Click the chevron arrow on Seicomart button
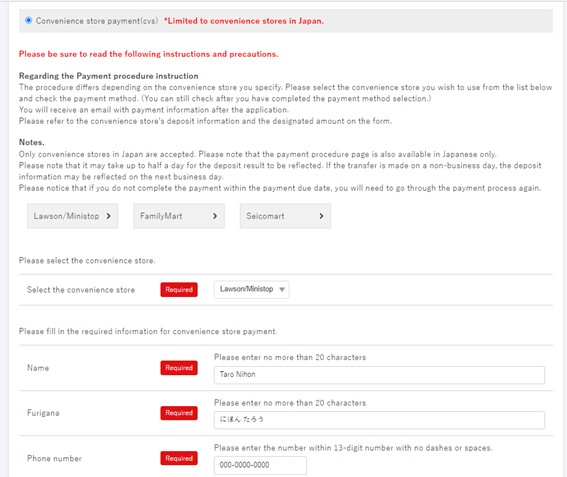Screen dimensions: 567x477 pyautogui.click(x=321, y=216)
